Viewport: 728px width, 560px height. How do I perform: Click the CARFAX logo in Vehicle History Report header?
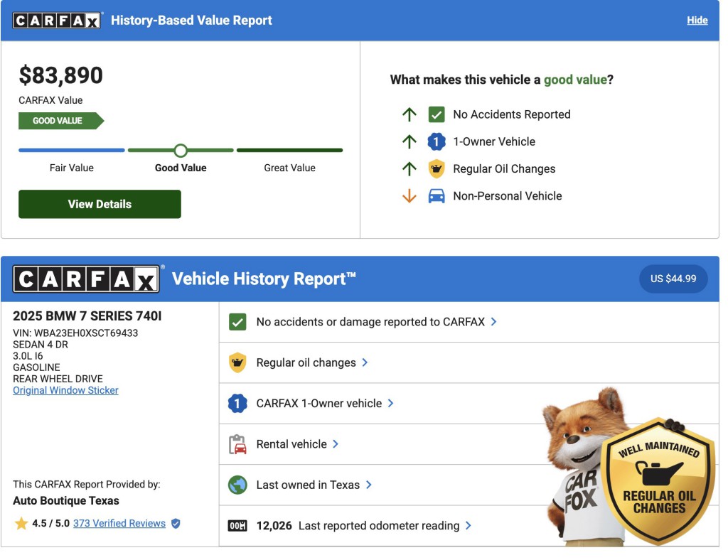(87, 279)
